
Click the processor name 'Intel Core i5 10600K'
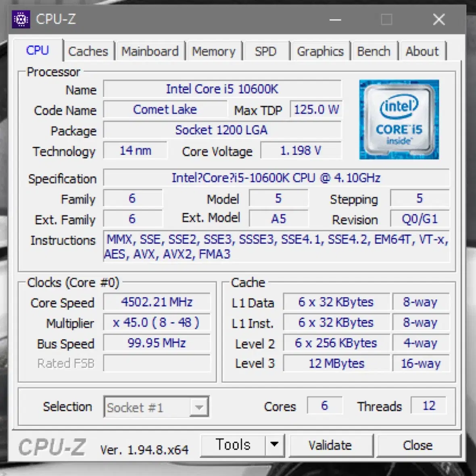[222, 89]
